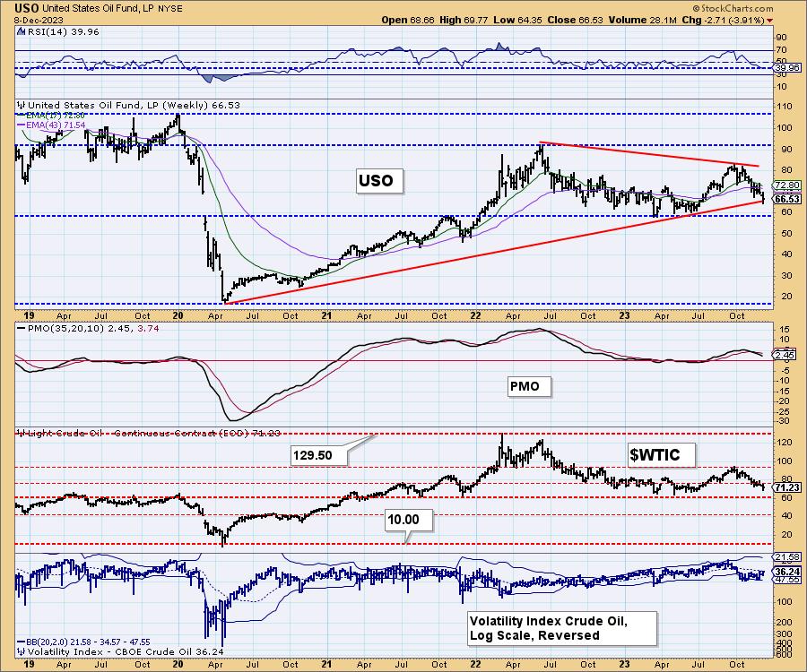Click the 2.45 PMO value tag on right axis
The height and width of the screenshot is (672, 807).
tap(785, 355)
